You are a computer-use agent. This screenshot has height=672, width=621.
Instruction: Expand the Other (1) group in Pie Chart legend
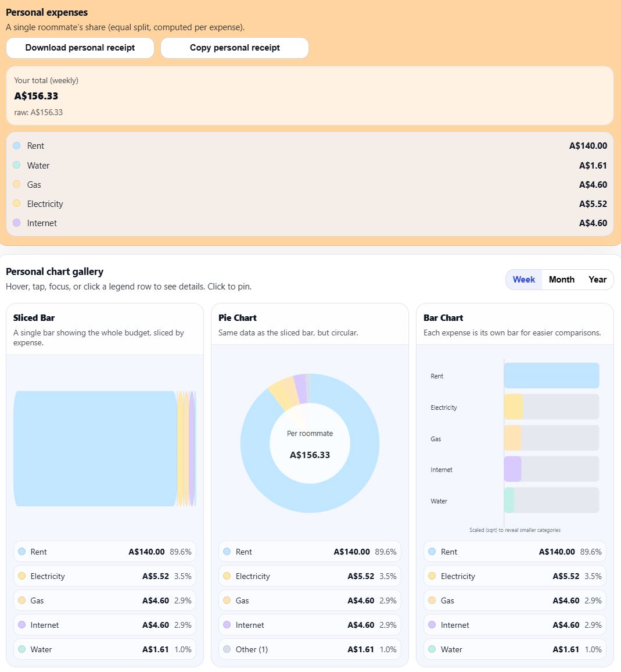(x=310, y=649)
